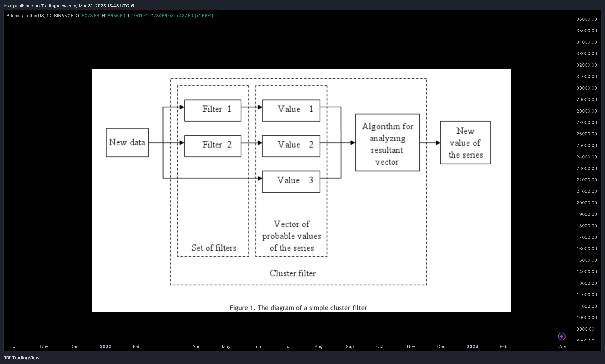The image size is (605, 364).
Task: Click the 30000.00 price axis label
Action: pyautogui.click(x=587, y=88)
